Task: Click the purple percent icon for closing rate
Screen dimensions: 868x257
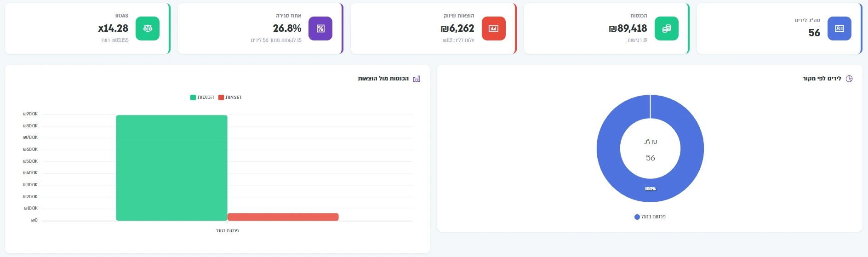Action: (x=320, y=29)
